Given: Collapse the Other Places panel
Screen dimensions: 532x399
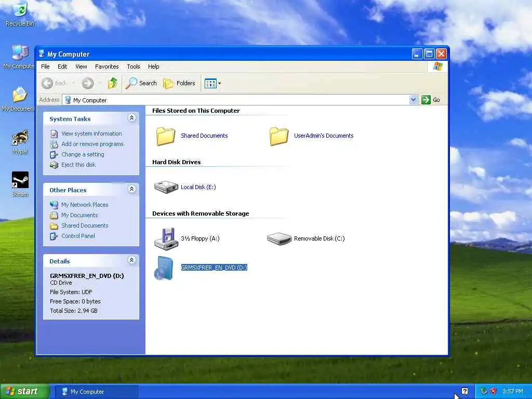Looking at the screenshot, I should (x=131, y=189).
